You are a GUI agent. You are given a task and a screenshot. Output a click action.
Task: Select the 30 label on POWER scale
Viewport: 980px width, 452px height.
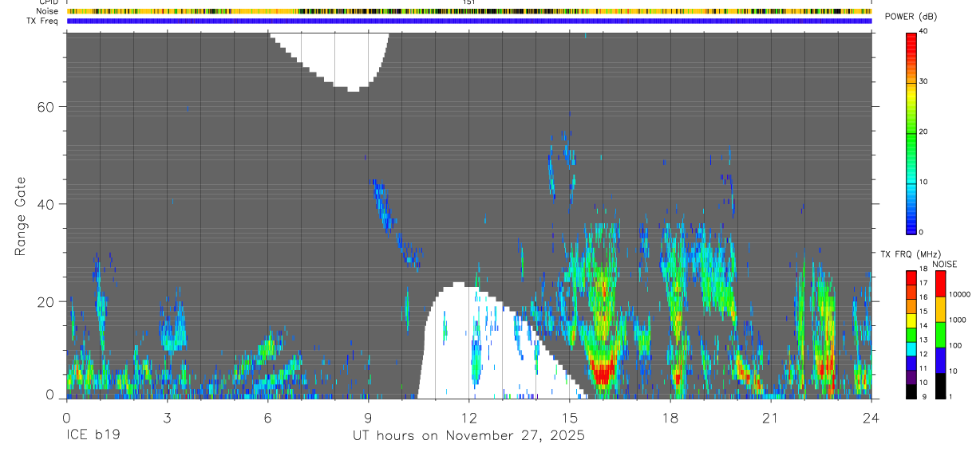coord(924,82)
